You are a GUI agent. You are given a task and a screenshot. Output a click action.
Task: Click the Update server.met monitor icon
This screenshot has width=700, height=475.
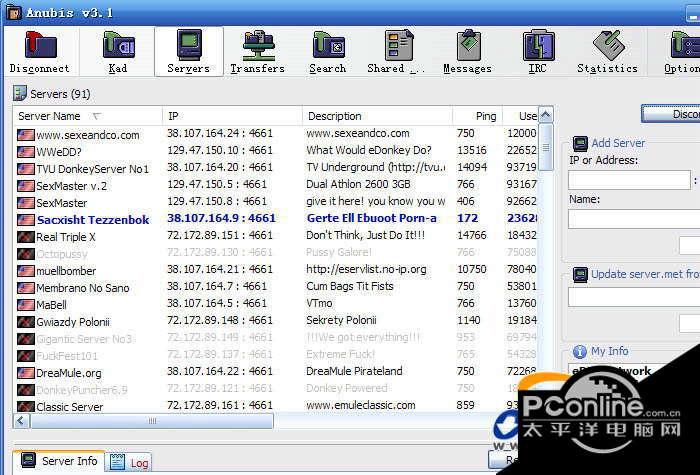(x=580, y=275)
